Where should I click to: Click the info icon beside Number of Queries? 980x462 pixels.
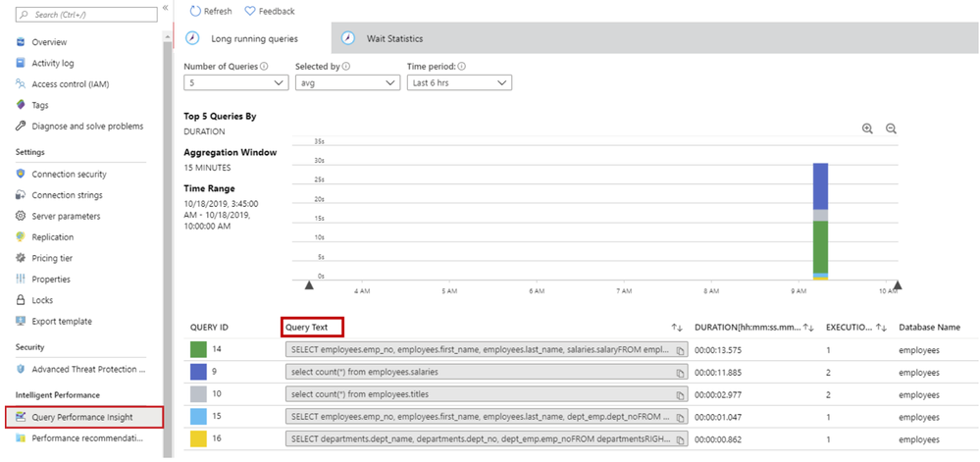[x=264, y=66]
